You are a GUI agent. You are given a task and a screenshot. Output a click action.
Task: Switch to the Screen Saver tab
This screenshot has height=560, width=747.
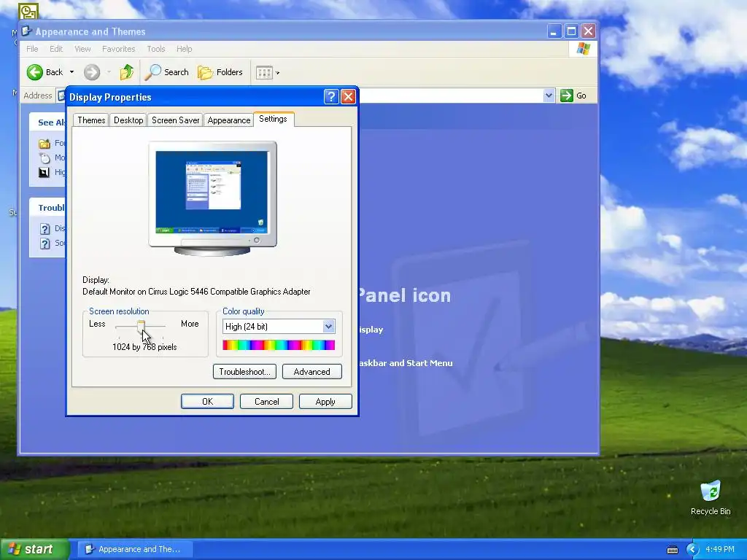(x=175, y=120)
